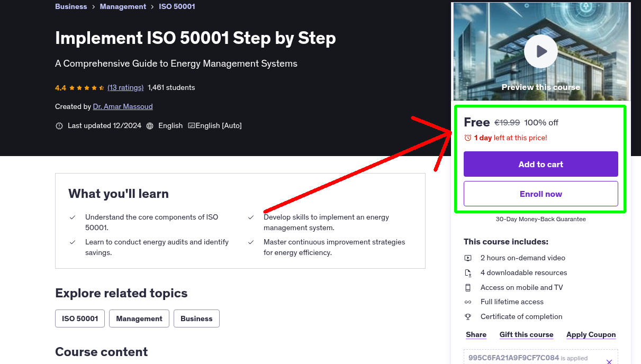Click the 'This course includes:' heading
The image size is (641, 364).
point(506,242)
